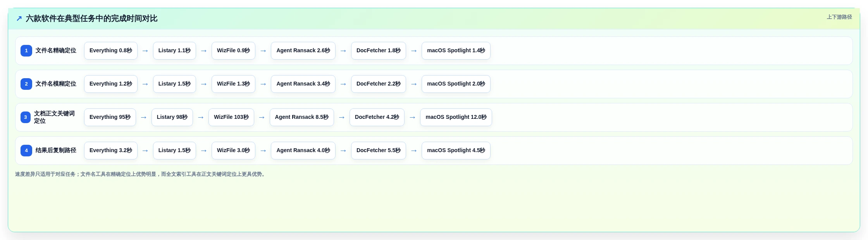Pick the WizFile 3.0秒 chip
The height and width of the screenshot is (240, 868).
233,151
